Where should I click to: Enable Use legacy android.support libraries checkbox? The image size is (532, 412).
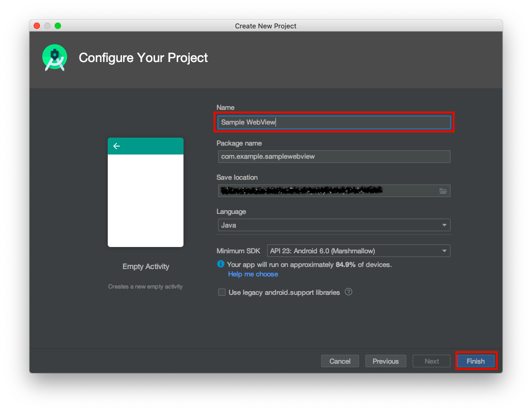(x=221, y=292)
